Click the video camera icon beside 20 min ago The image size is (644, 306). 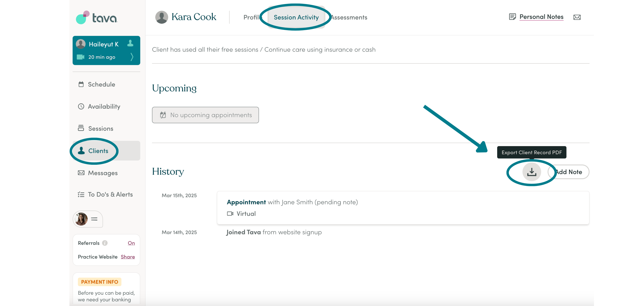[x=80, y=57]
